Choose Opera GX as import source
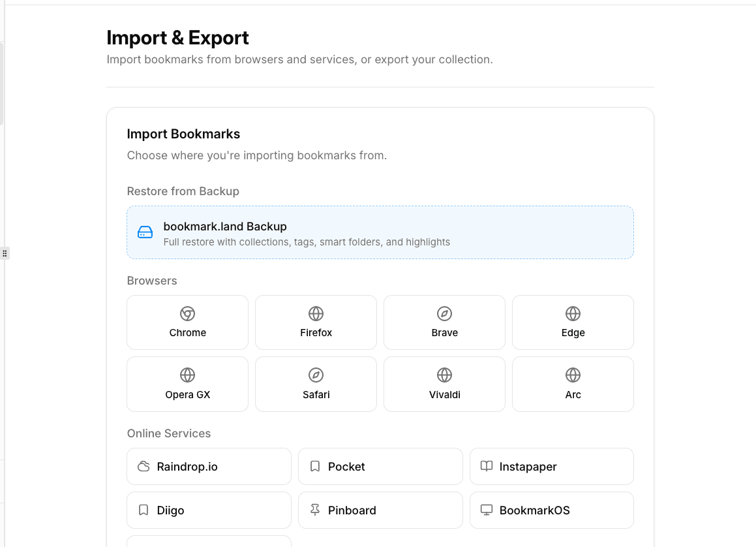Viewport: 756px width, 547px height. [x=188, y=384]
